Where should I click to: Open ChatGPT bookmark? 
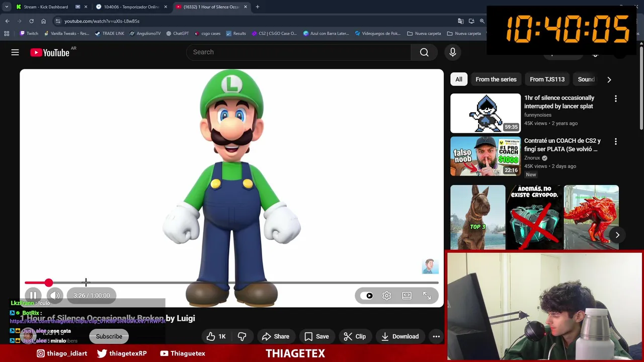[177, 34]
